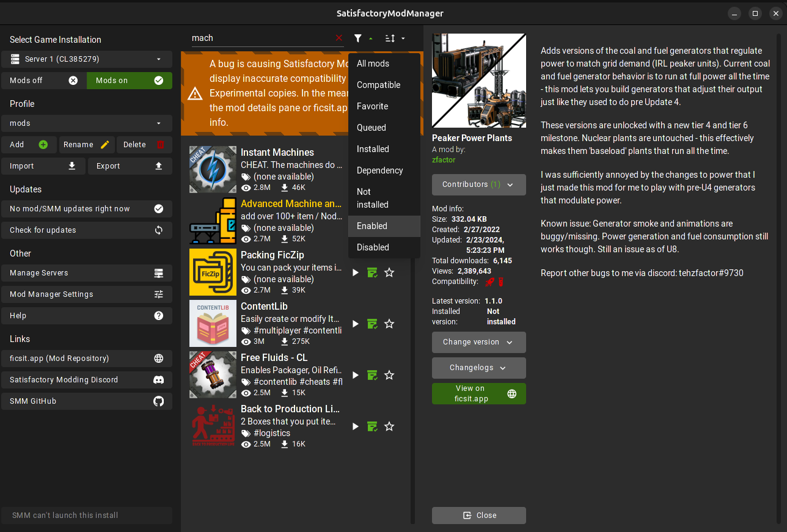The image size is (787, 532).
Task: Open the ContentLib mod thumbnail
Action: click(213, 324)
